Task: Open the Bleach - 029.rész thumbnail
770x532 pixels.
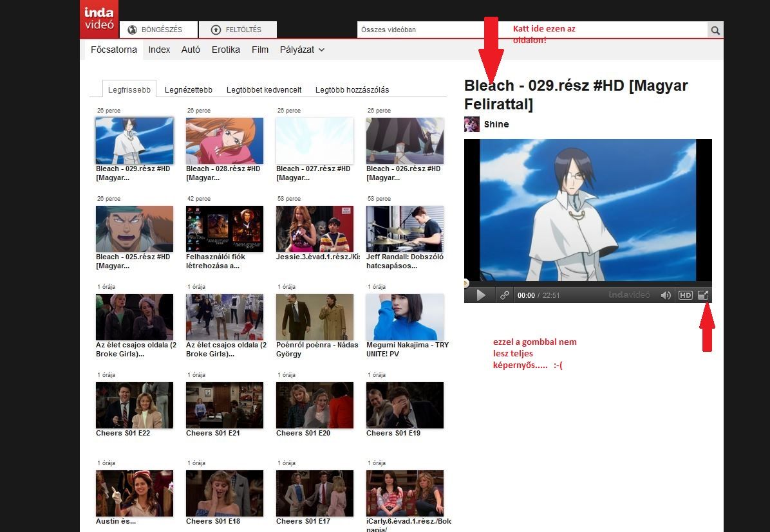Action: (135, 140)
